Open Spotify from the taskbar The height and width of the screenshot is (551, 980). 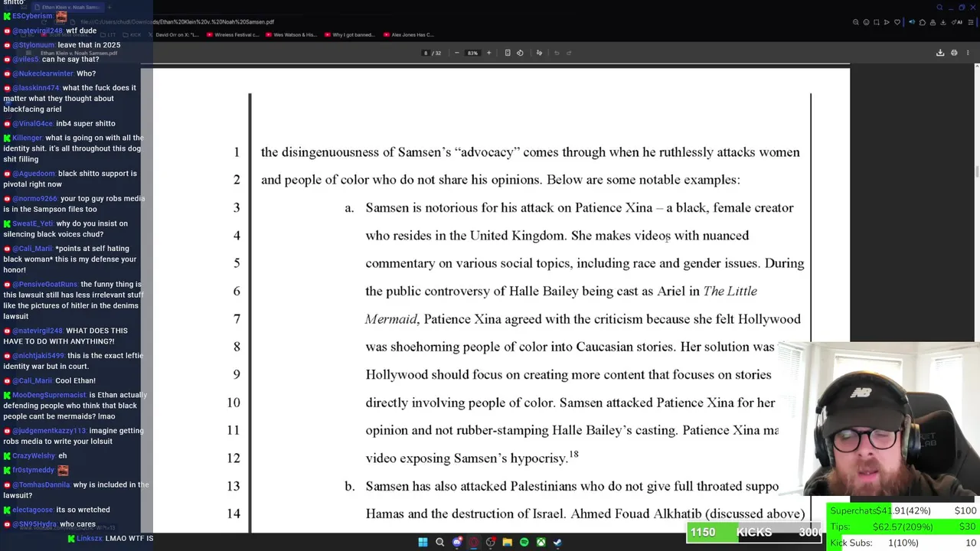click(524, 542)
